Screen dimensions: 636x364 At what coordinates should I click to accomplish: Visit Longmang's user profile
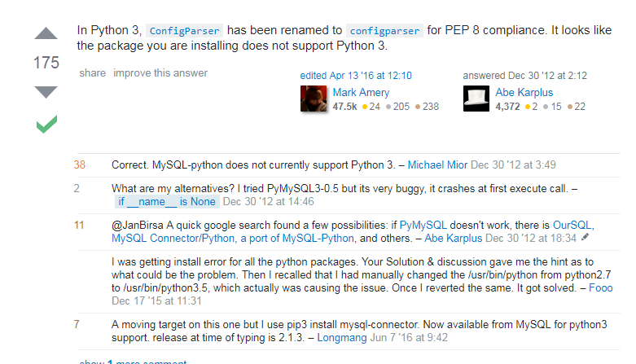(x=342, y=338)
